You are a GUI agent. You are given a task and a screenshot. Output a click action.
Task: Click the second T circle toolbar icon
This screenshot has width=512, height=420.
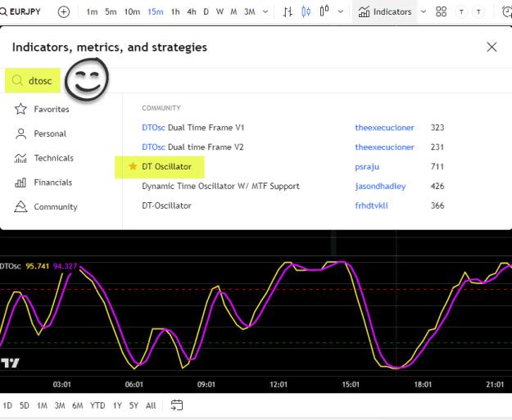point(478,12)
